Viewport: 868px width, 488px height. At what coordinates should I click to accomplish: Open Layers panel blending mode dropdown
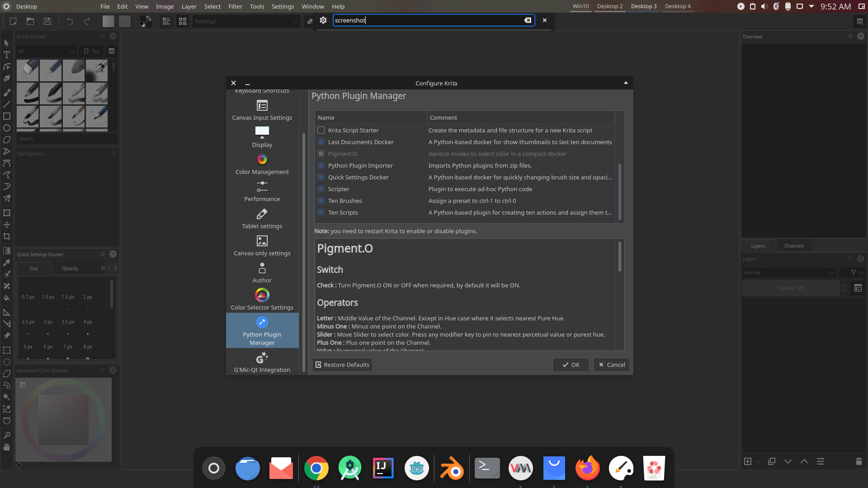pyautogui.click(x=789, y=272)
